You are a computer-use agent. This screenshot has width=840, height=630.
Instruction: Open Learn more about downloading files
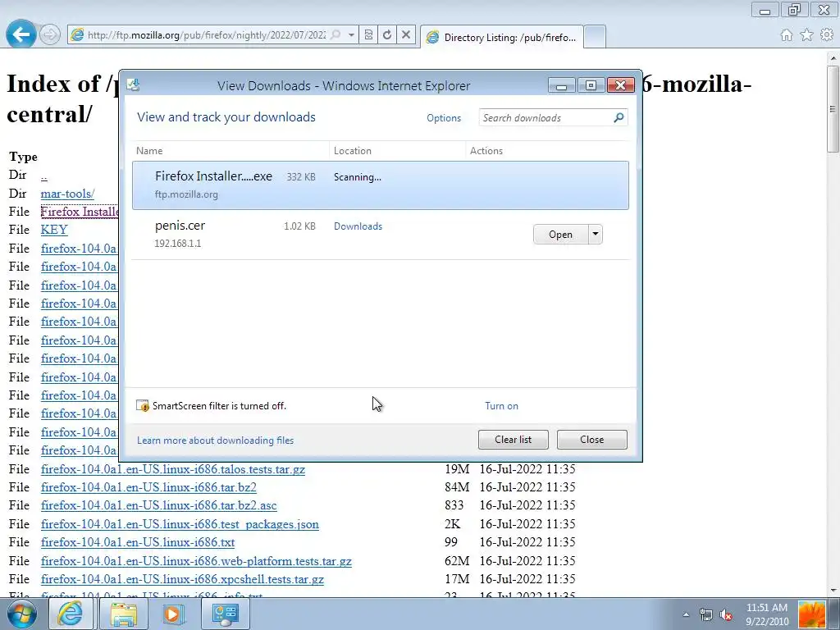(216, 441)
